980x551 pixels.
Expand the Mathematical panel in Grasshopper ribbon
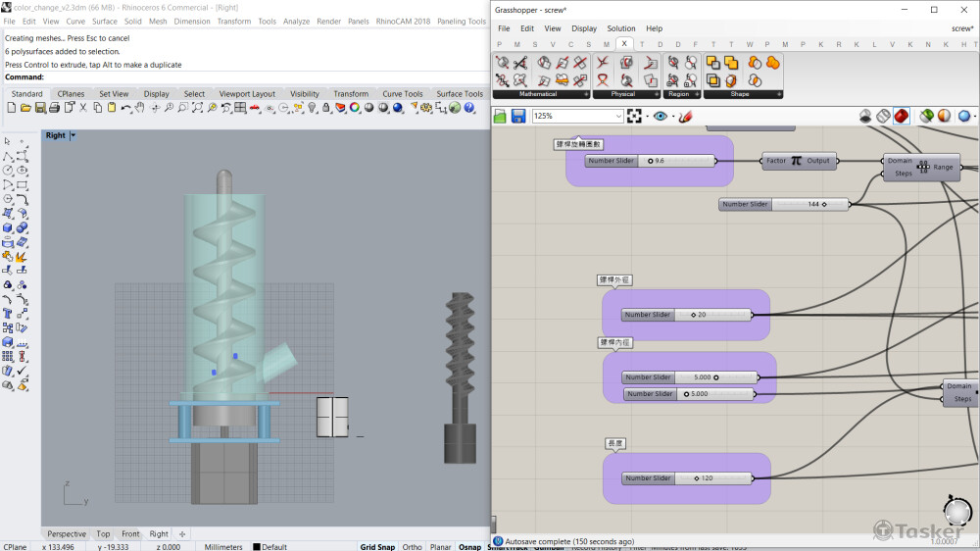coord(586,94)
